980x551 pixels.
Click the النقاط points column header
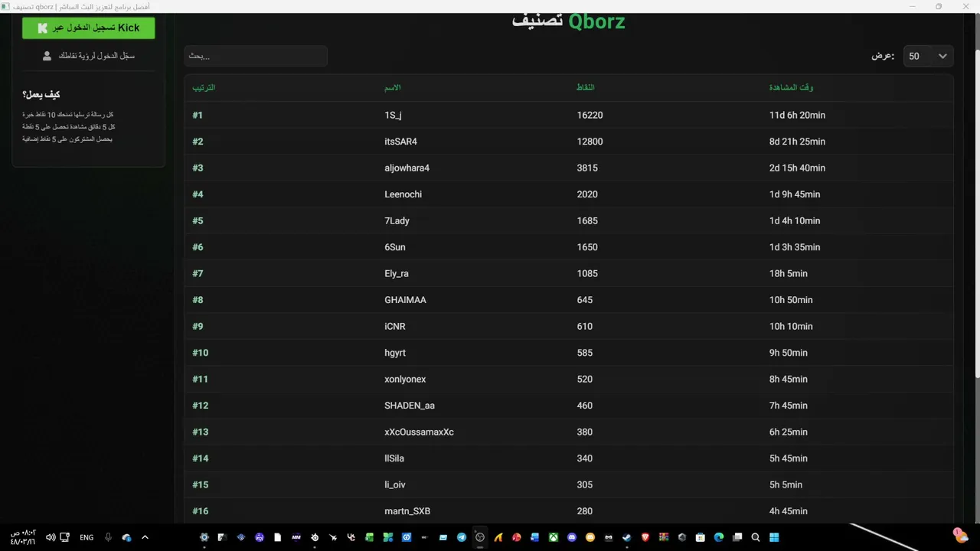586,87
